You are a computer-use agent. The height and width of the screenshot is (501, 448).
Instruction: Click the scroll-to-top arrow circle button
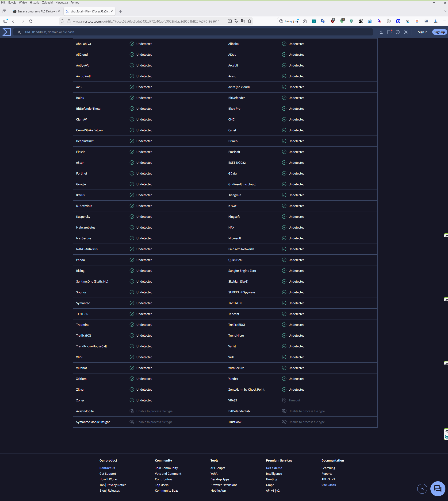click(x=422, y=489)
